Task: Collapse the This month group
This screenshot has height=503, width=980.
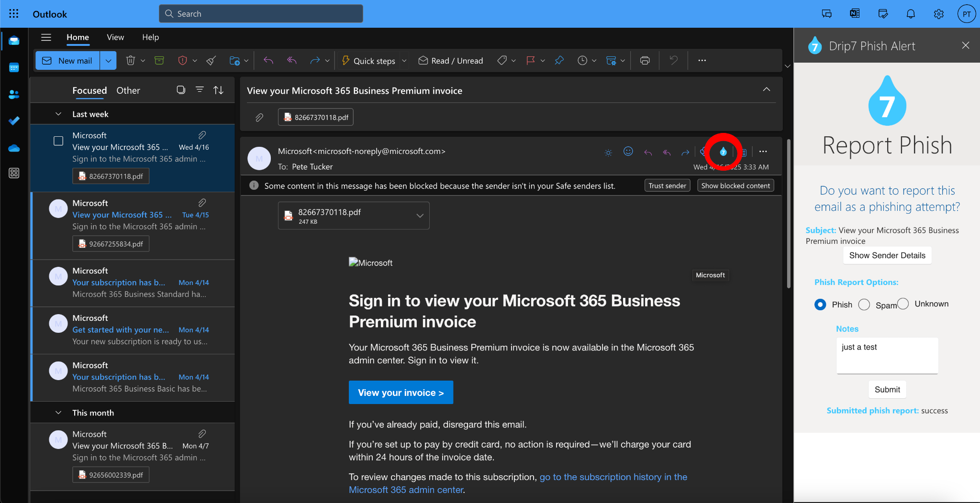Action: click(58, 413)
